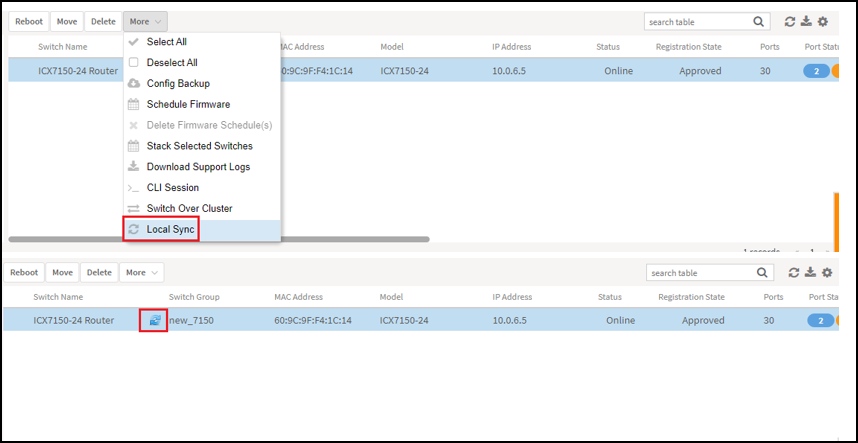The height and width of the screenshot is (443, 858).
Task: Open upper table settings gear
Action: (x=823, y=22)
